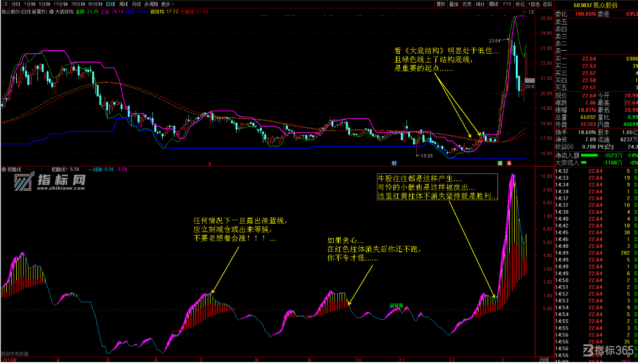
Task: Click the 日线 label at chart bottom-right
Action: [543, 360]
